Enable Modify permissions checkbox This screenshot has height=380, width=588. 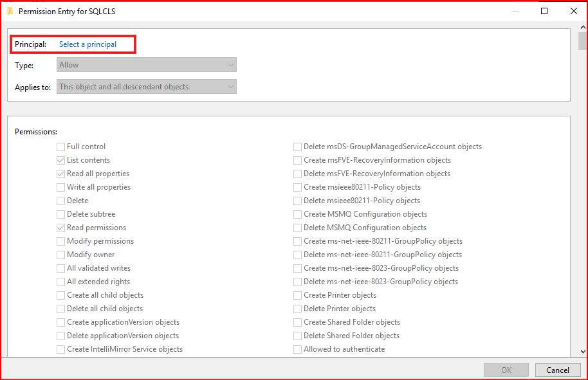click(x=61, y=241)
